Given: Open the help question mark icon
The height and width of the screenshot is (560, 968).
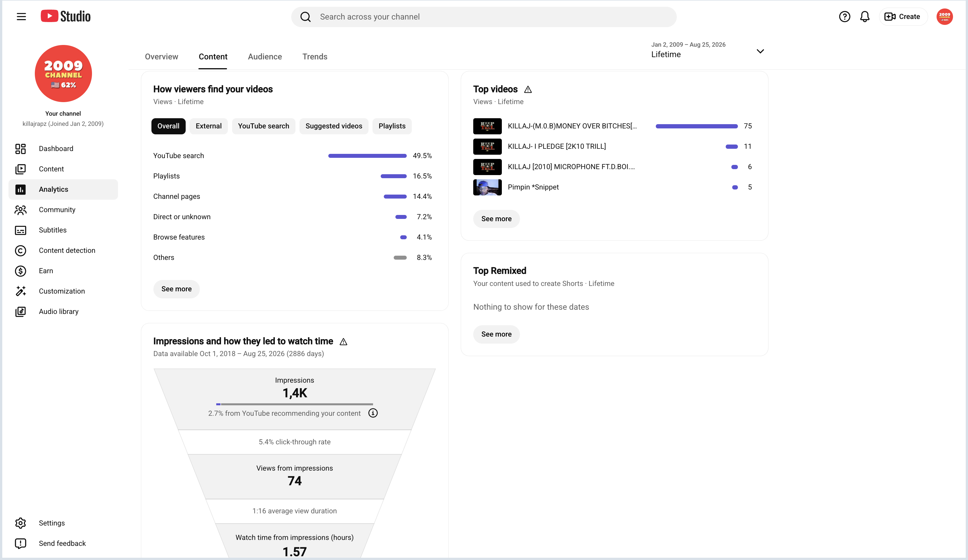Looking at the screenshot, I should [x=844, y=16].
